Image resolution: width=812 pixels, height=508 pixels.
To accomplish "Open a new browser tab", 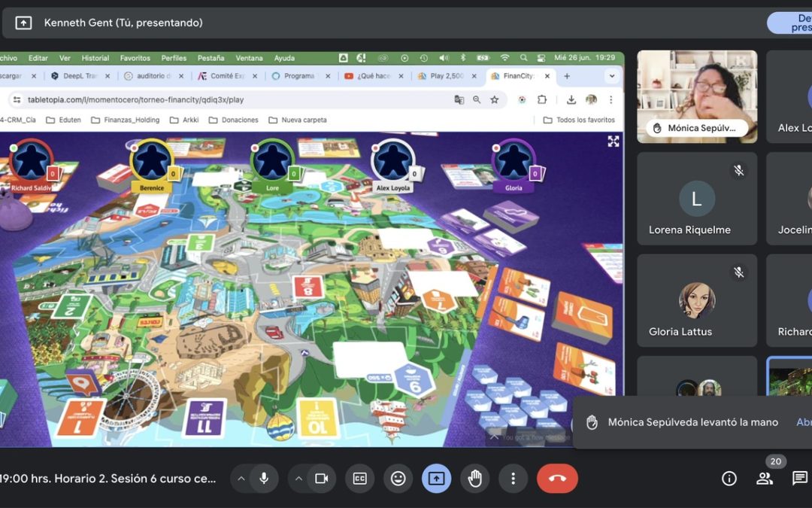I will 567,76.
